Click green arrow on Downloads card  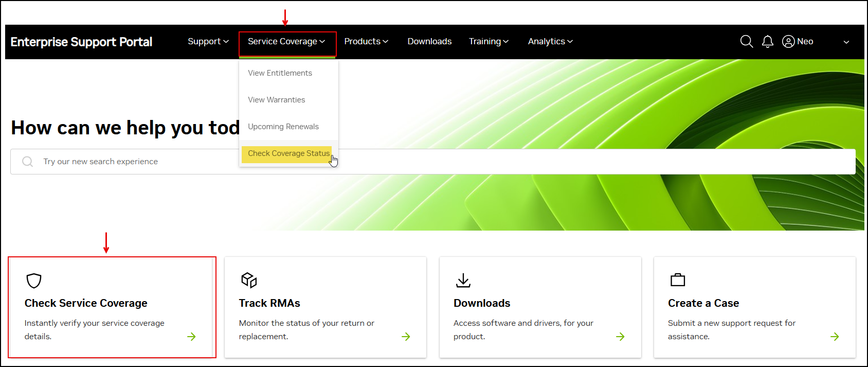(x=620, y=337)
